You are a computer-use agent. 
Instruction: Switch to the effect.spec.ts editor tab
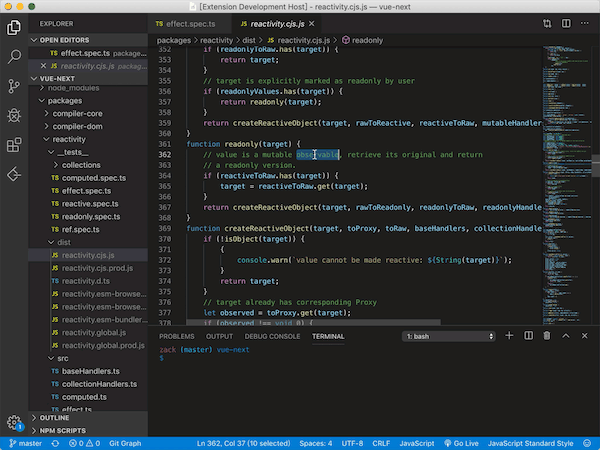pos(189,24)
